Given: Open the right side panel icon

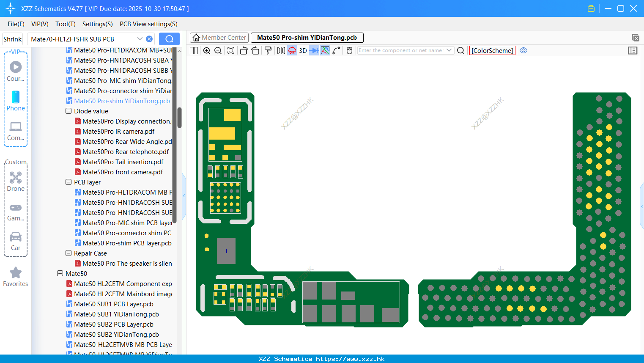Looking at the screenshot, I should [x=633, y=50].
